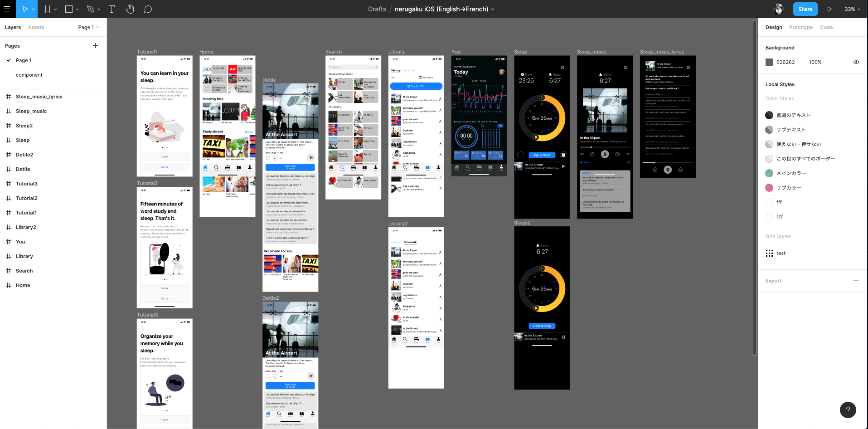Switch to the Assets tab

point(36,27)
